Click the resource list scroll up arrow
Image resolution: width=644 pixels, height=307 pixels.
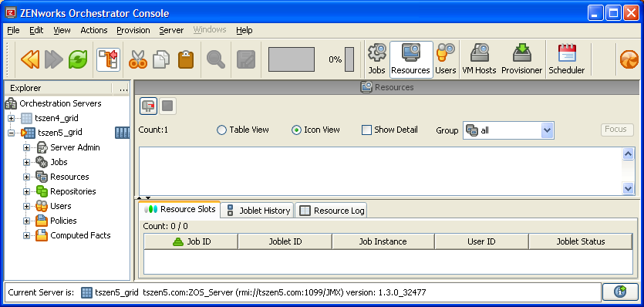tap(629, 154)
